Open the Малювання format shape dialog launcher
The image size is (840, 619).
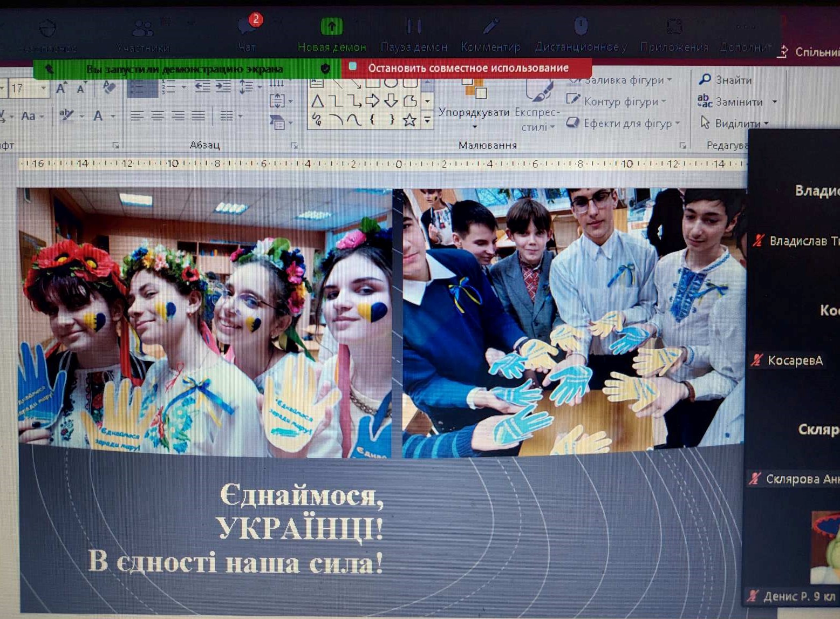coord(682,145)
